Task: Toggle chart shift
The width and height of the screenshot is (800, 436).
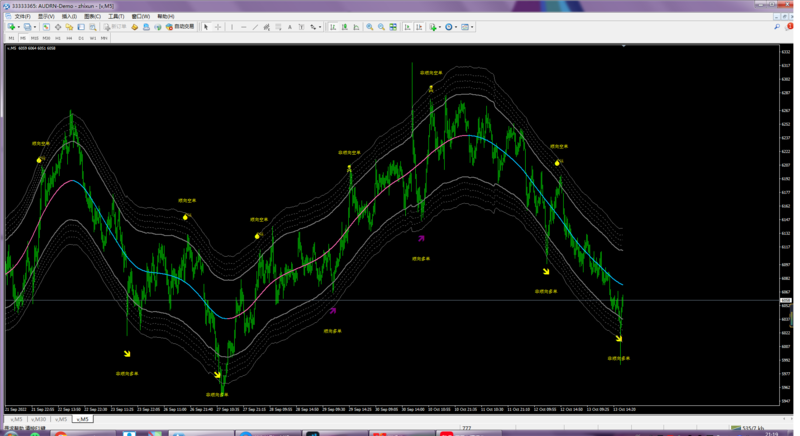Action: coord(419,27)
